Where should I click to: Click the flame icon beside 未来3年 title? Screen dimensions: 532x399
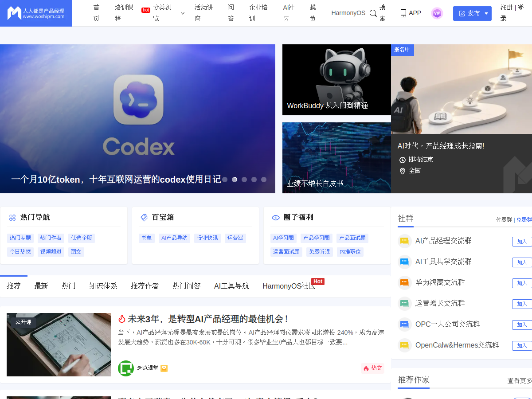pyautogui.click(x=122, y=319)
